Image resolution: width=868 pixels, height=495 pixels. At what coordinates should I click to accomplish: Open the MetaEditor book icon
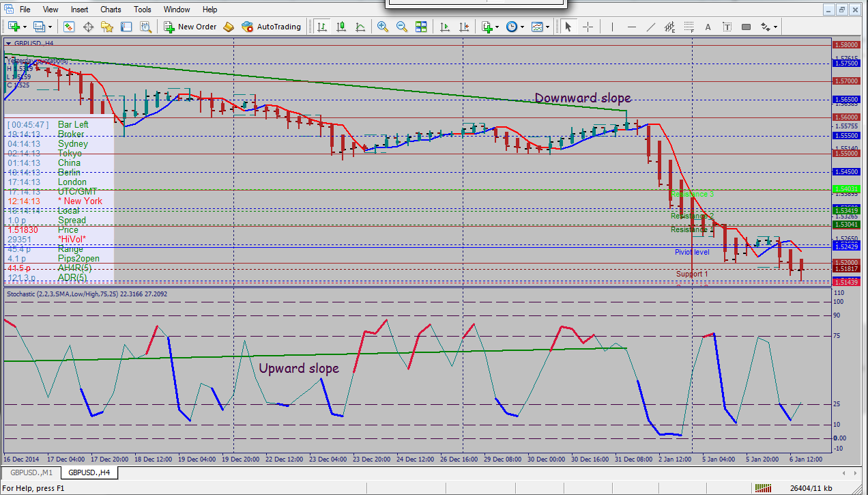(x=229, y=27)
